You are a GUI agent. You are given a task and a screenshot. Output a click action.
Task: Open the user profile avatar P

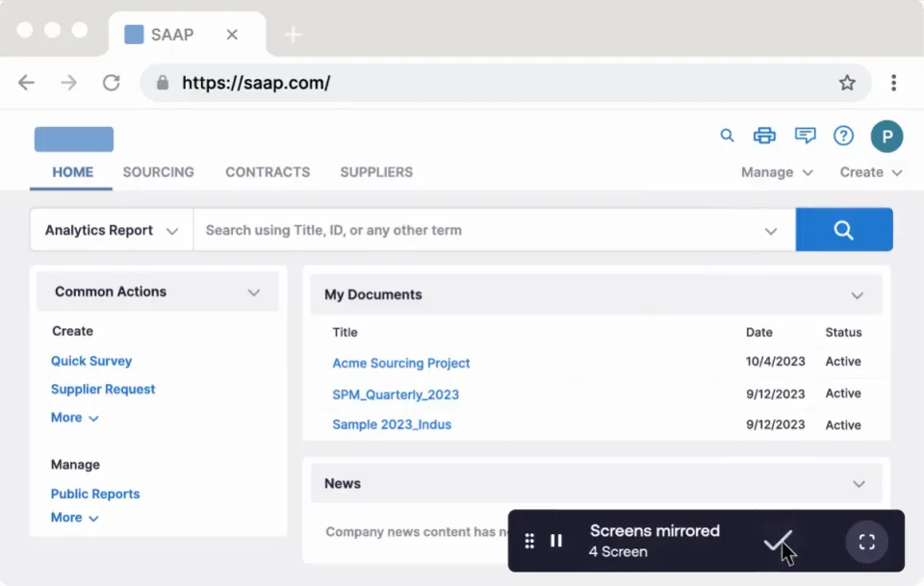(x=886, y=136)
